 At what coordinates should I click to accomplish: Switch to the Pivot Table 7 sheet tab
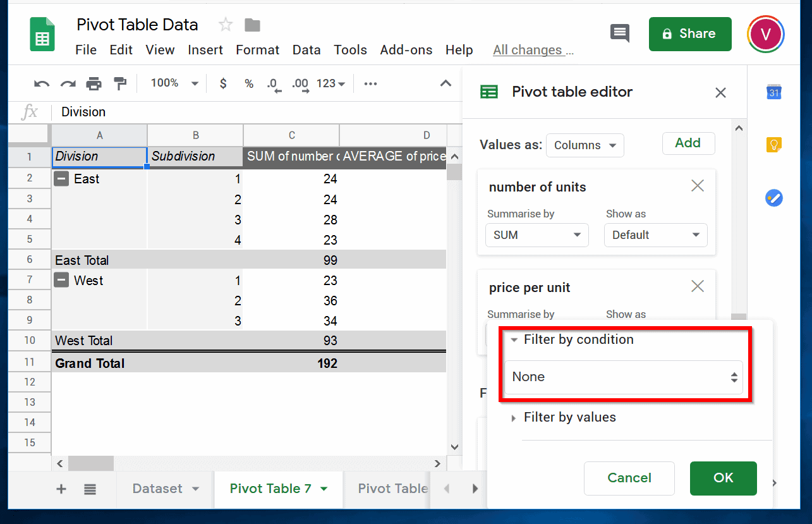[x=272, y=489]
